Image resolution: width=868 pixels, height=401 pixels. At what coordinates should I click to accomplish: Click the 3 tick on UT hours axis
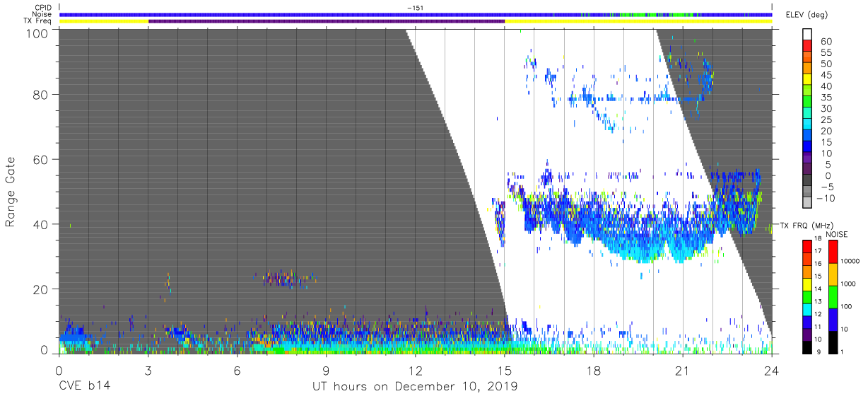point(148,371)
